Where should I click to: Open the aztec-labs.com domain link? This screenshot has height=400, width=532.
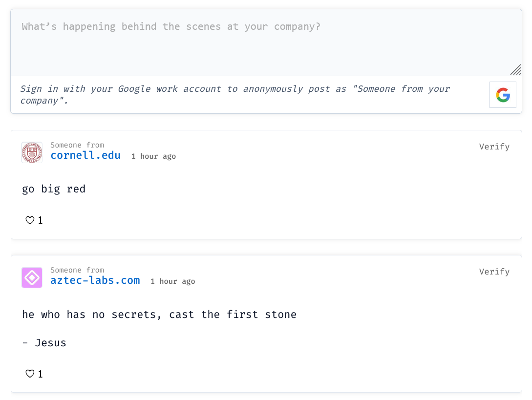[95, 280]
